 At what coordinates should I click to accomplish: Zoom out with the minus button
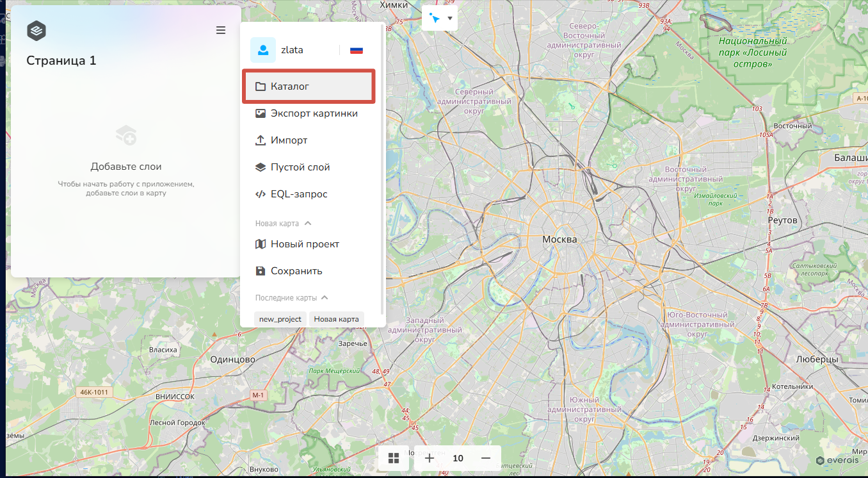coord(486,458)
